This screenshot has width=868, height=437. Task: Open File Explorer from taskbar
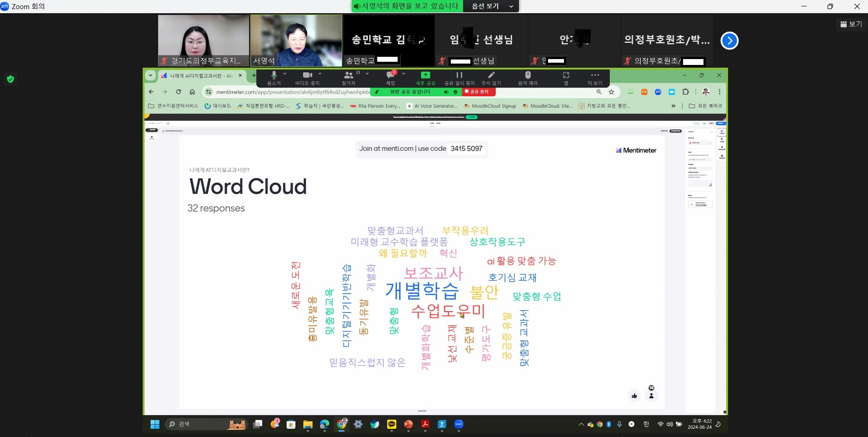(308, 424)
